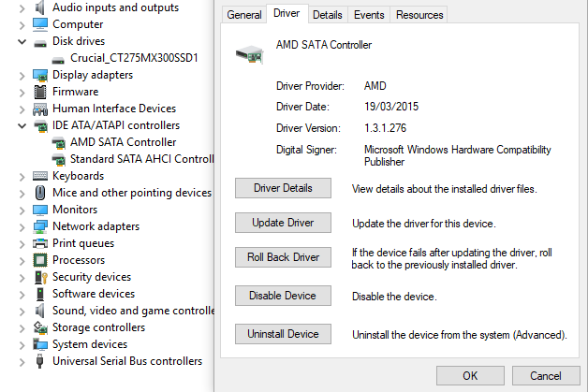Screen dimensions: 588x392
Task: Click the Crucial_CT275MX300SSD1 drive icon
Action: coord(58,60)
